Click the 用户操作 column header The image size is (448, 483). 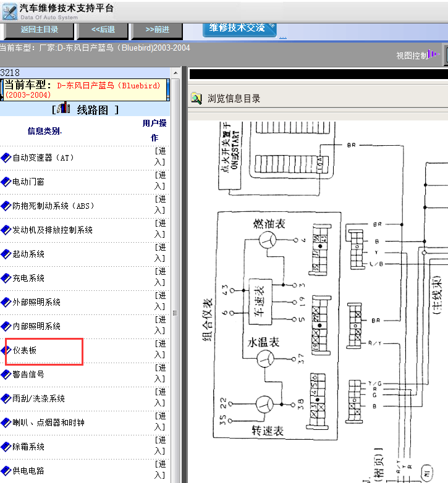(x=154, y=130)
